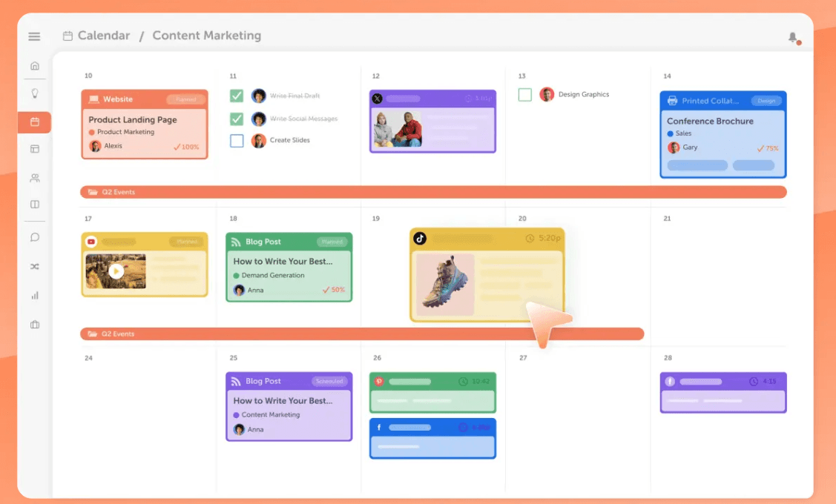The width and height of the screenshot is (836, 504).
Task: Uncheck the Write Social Messages task
Action: 237,119
